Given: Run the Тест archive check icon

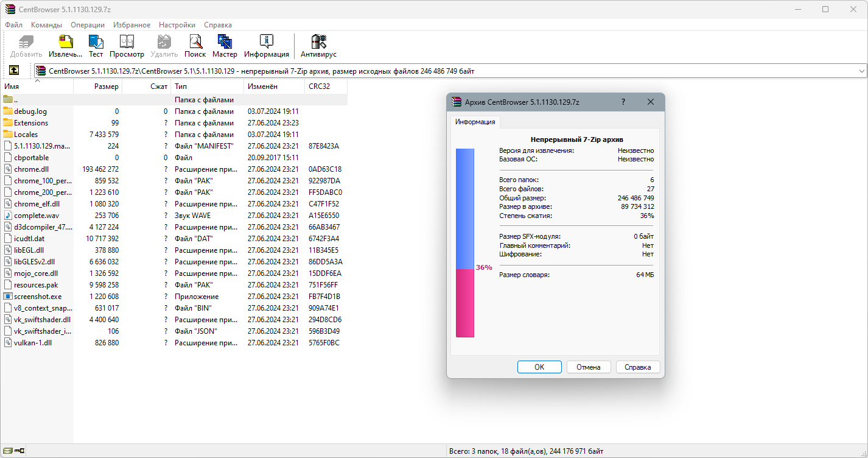Looking at the screenshot, I should (96, 42).
